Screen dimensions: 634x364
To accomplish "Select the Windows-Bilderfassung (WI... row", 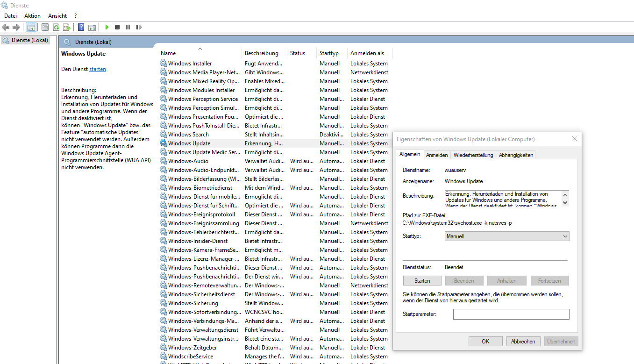I will tap(275, 178).
